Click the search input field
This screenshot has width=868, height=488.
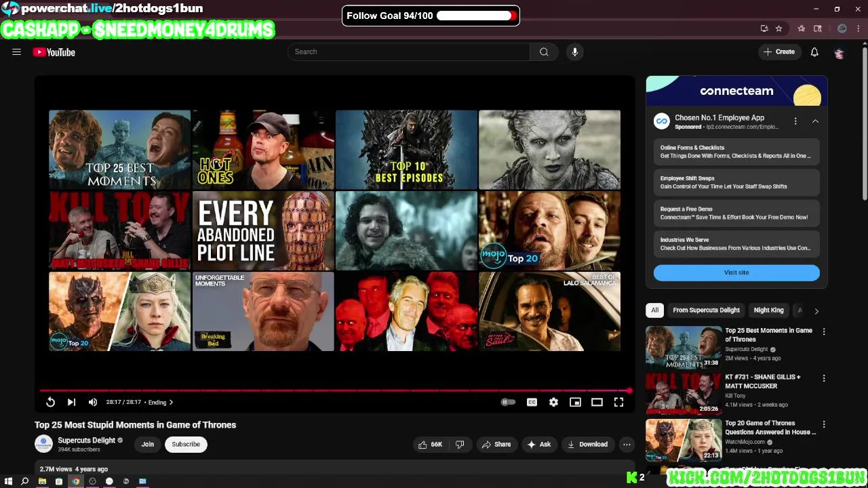[409, 52]
